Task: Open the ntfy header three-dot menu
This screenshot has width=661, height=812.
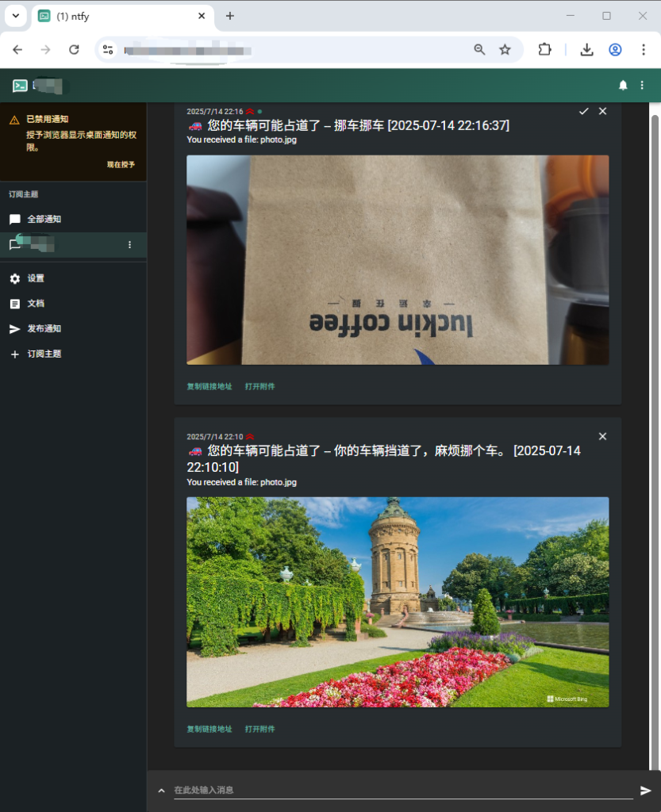Action: click(x=643, y=85)
